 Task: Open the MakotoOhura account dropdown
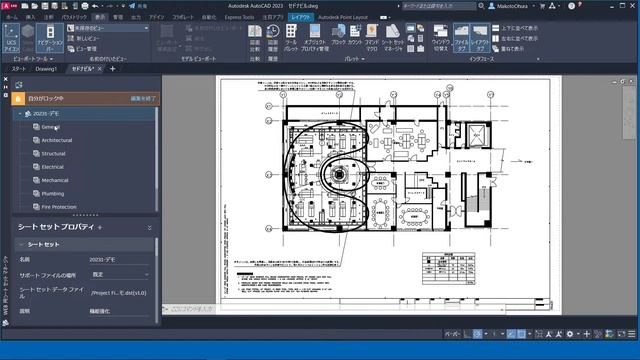coord(512,6)
